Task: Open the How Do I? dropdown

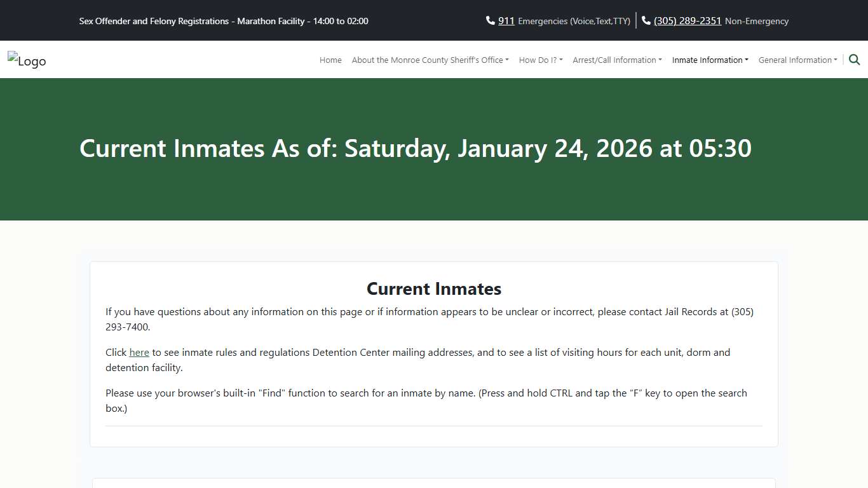Action: click(x=540, y=60)
